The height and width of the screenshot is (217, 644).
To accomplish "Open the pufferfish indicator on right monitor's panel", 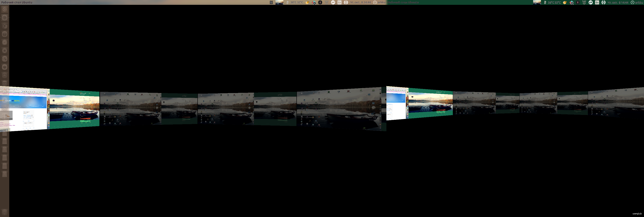I will point(565,2).
